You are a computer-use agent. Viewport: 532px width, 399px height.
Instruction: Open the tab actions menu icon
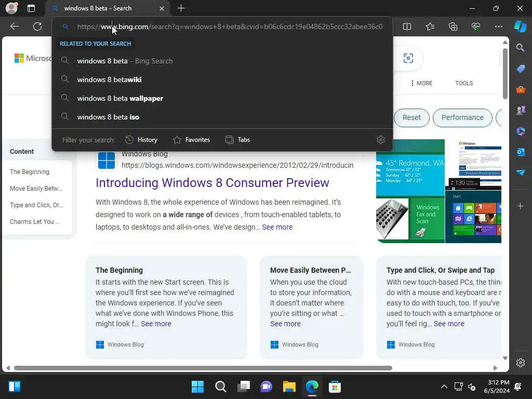click(x=31, y=8)
